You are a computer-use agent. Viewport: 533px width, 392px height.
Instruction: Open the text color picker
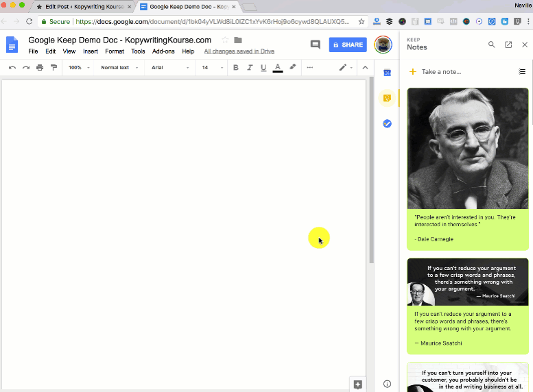pos(278,68)
